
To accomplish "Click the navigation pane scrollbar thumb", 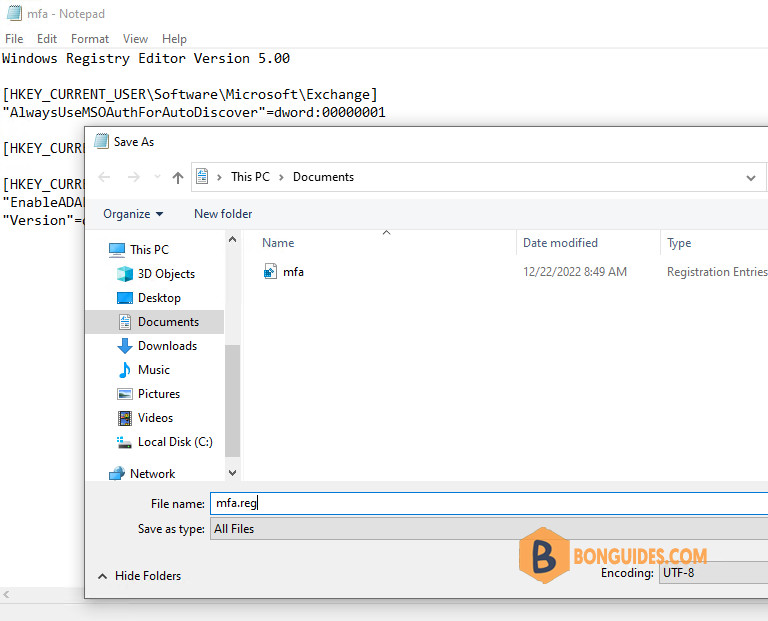I will (x=233, y=400).
